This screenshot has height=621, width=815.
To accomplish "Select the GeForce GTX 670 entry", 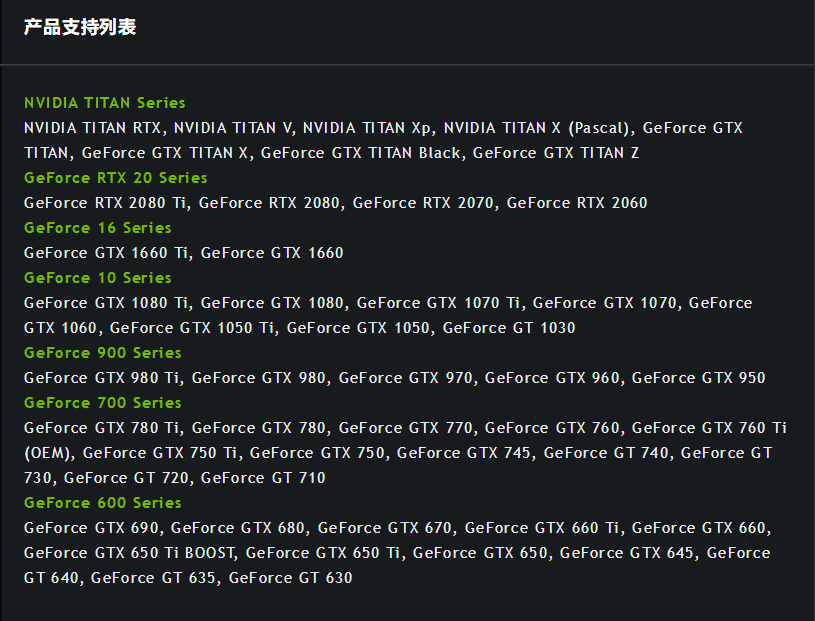I will (385, 527).
